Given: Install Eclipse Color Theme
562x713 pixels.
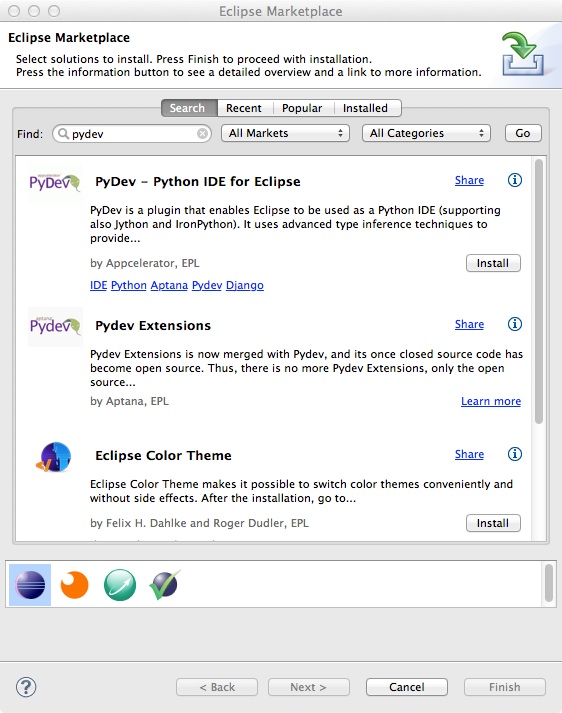Looking at the screenshot, I should (493, 523).
